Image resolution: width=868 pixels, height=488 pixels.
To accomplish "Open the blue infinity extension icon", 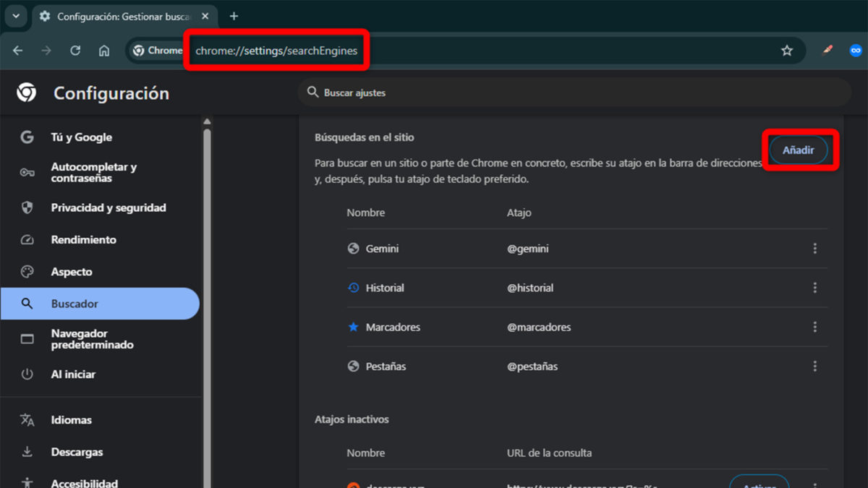I will [x=855, y=51].
